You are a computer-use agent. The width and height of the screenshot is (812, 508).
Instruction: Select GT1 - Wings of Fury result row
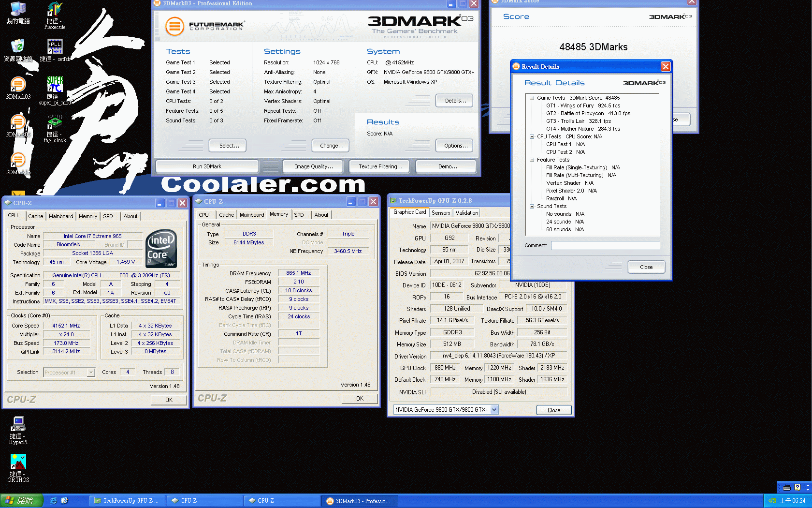tap(583, 105)
